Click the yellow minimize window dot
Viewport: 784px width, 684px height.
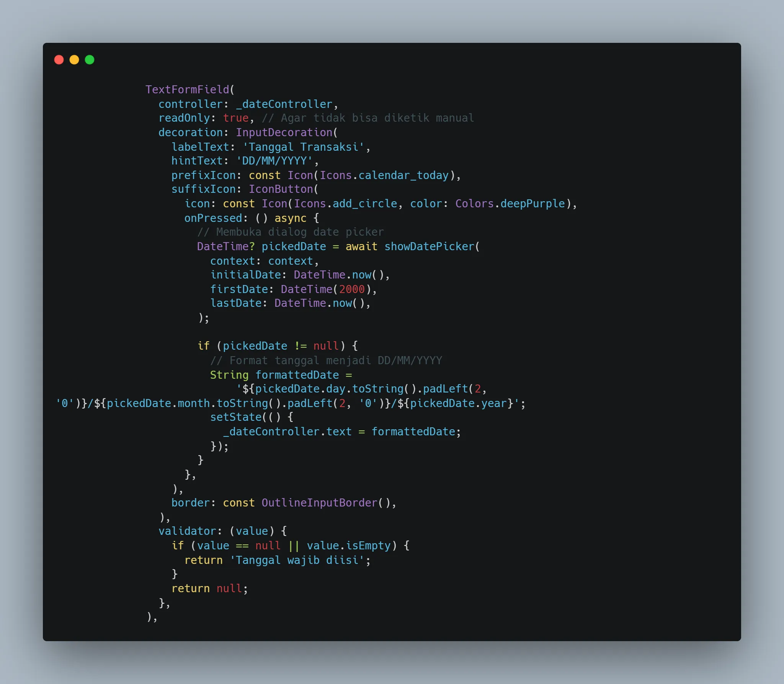(x=74, y=60)
